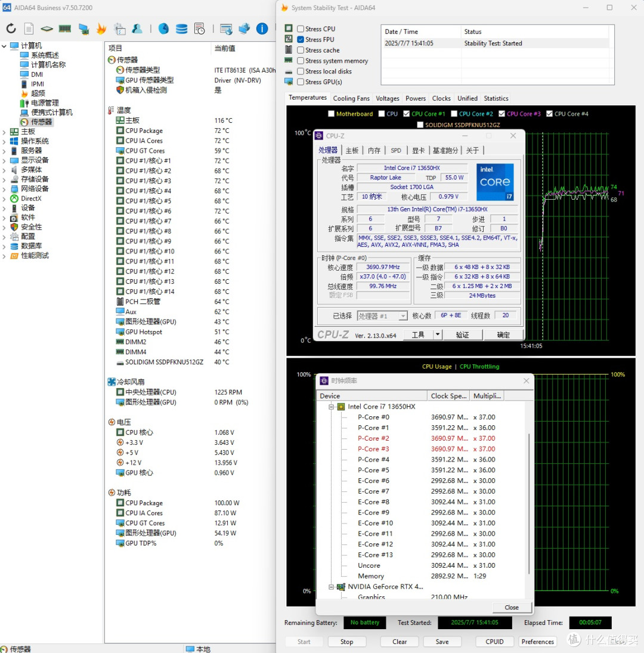Open the blue database stack icon
The image size is (644, 653).
click(x=181, y=29)
